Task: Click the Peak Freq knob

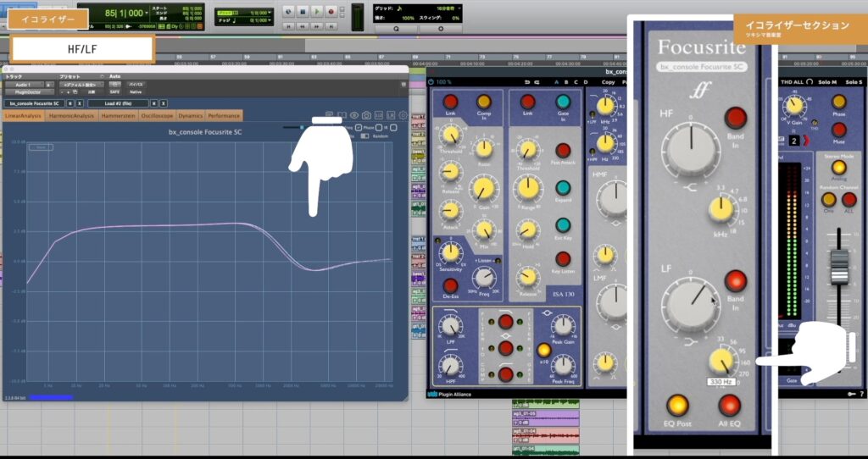Action: (x=563, y=365)
